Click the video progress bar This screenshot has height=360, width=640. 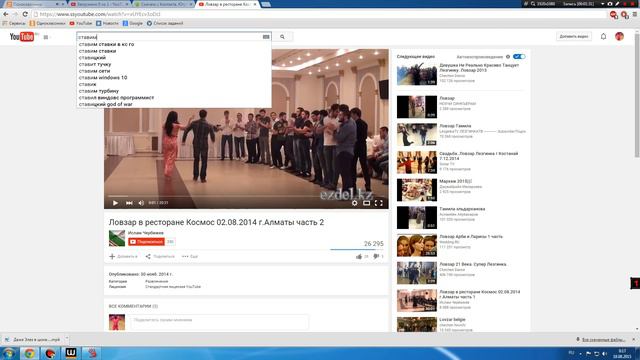pyautogui.click(x=246, y=196)
